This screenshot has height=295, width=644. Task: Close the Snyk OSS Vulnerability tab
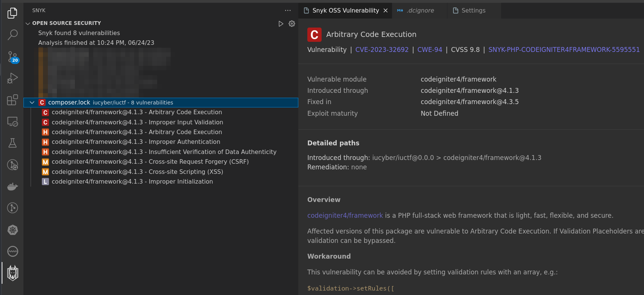(x=385, y=11)
